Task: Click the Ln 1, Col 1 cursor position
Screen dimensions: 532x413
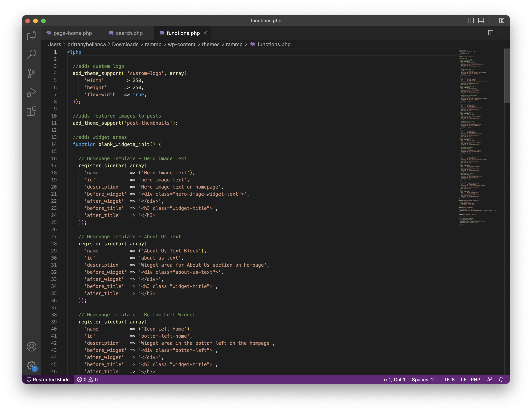Action: pos(393,379)
